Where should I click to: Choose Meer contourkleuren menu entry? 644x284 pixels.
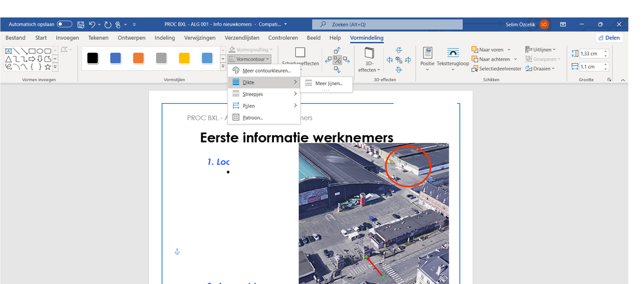264,71
